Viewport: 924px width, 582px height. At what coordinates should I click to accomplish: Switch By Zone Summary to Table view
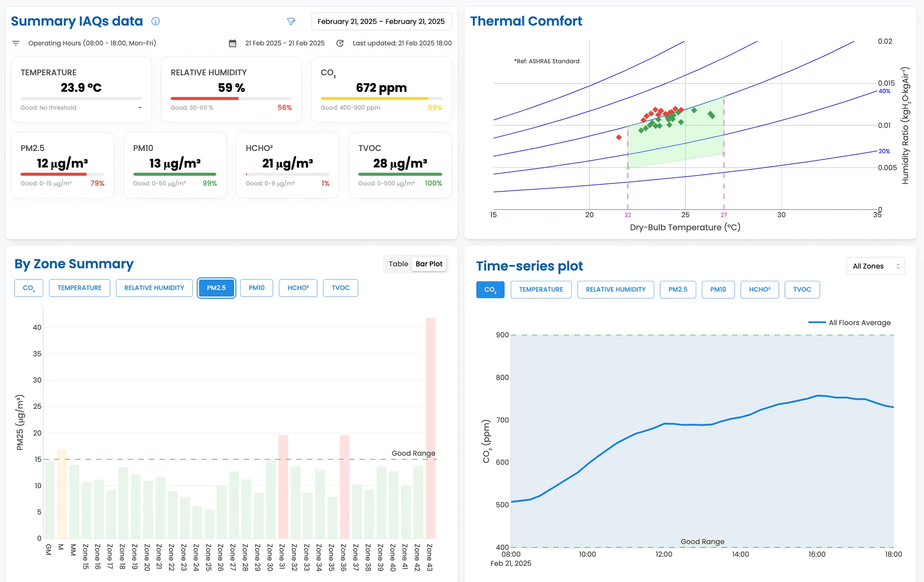[x=398, y=264]
